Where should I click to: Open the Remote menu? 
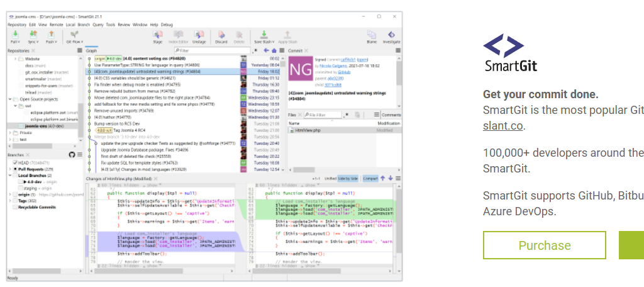(56, 25)
